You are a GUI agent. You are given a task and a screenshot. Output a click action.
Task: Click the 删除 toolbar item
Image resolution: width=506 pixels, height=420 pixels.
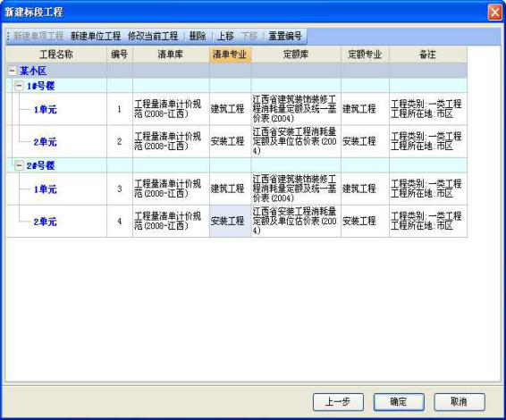pyautogui.click(x=198, y=36)
